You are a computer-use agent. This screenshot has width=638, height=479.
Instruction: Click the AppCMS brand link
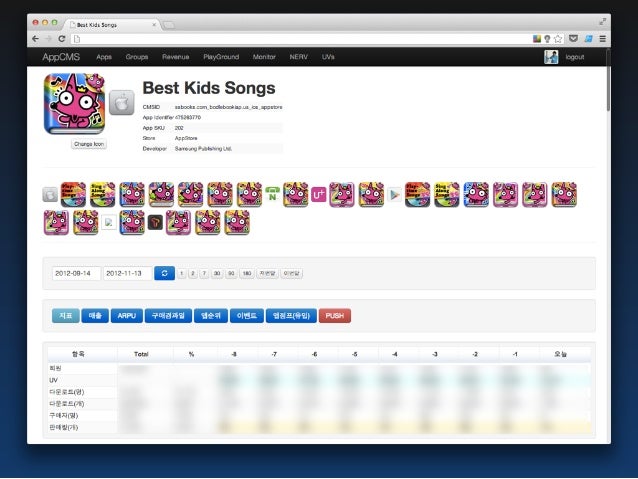click(61, 57)
